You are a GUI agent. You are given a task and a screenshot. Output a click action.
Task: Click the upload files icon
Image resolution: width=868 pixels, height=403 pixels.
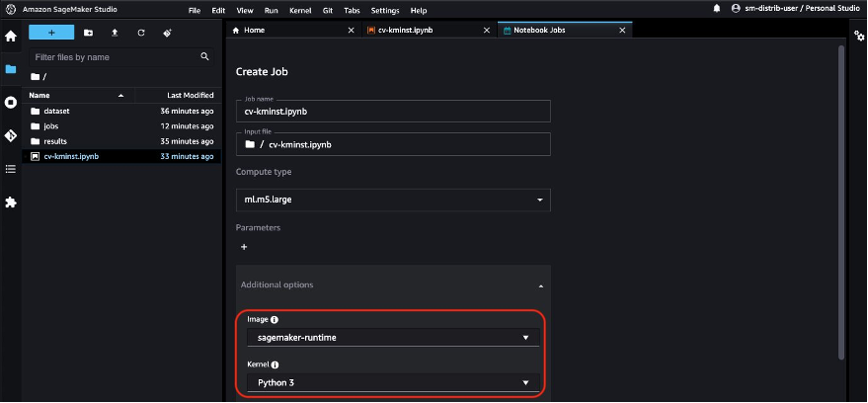click(x=115, y=33)
